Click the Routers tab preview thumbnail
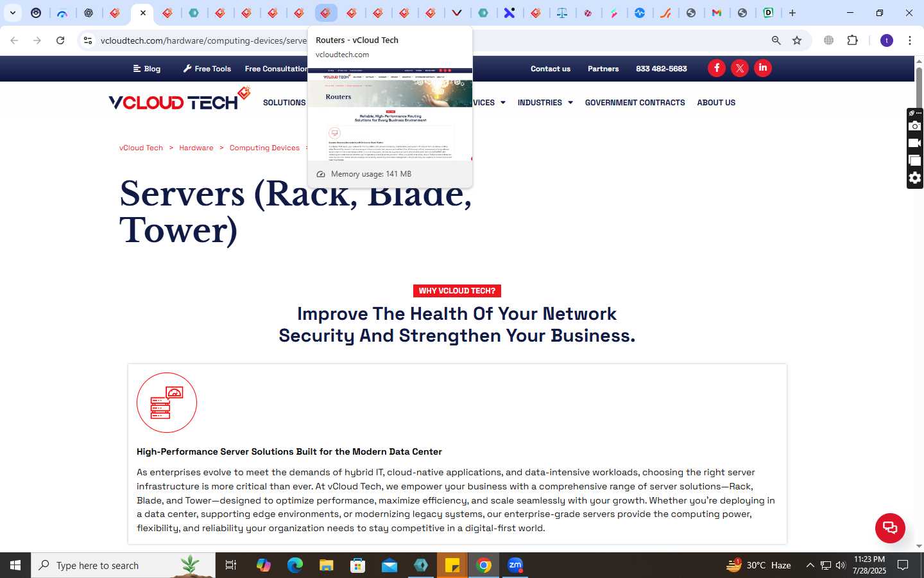Image resolution: width=924 pixels, height=578 pixels. pos(390,114)
